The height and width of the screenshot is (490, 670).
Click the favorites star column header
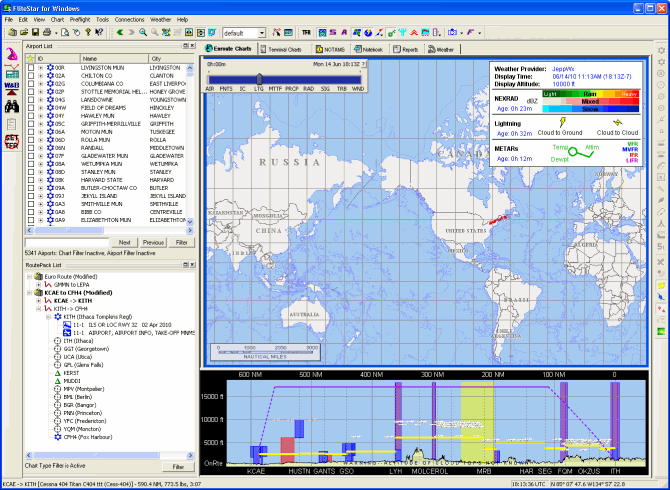click(30, 59)
